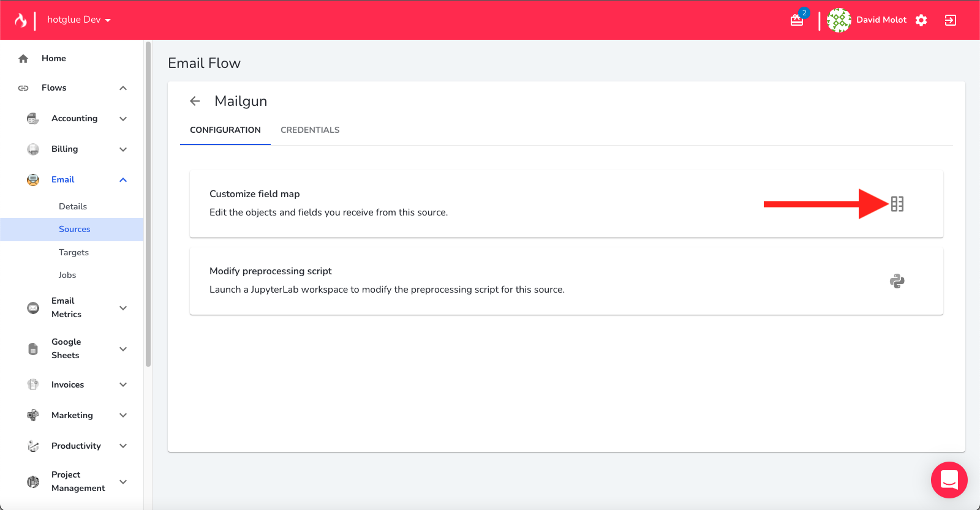Open the hotglue Dev environment dropdown
The width and height of the screenshot is (980, 510).
[79, 20]
